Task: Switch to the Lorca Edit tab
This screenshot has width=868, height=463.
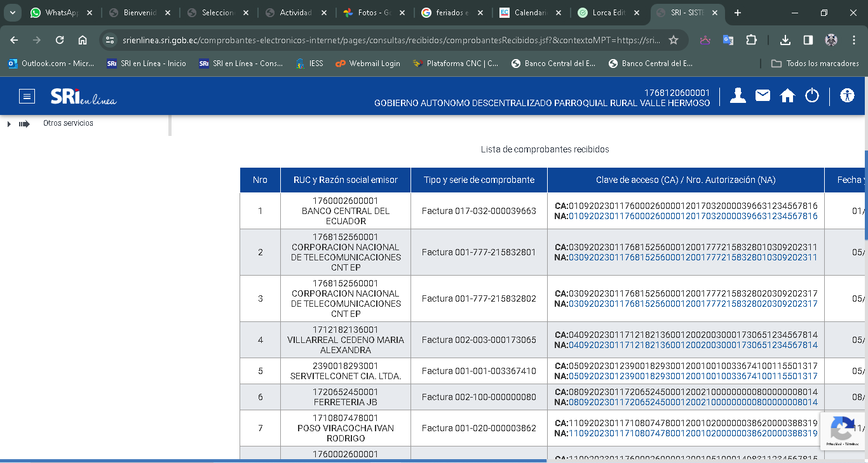Action: [608, 13]
